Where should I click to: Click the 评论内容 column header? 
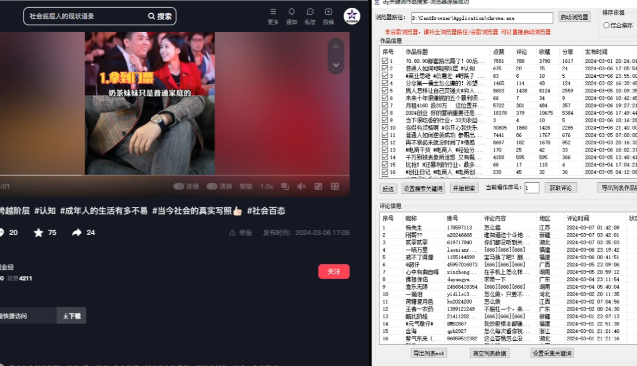pyautogui.click(x=495, y=219)
